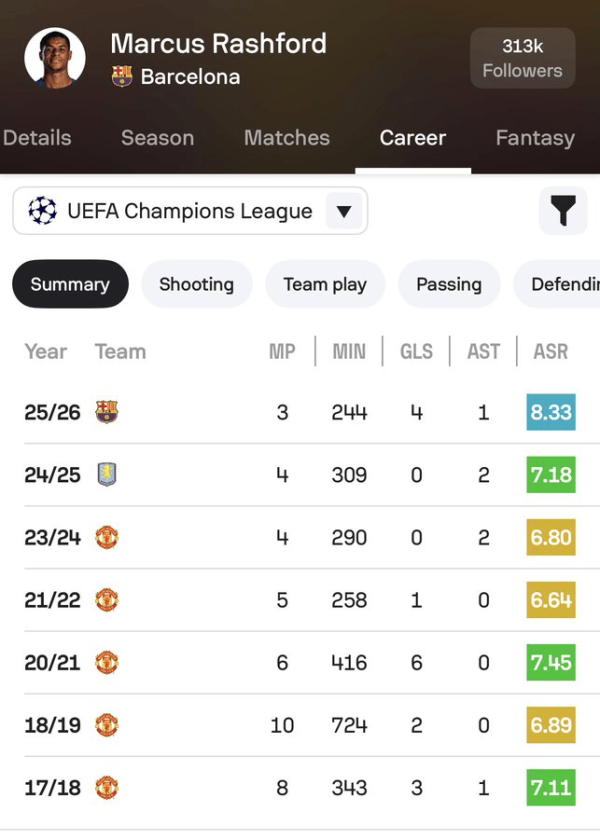Screen dimensions: 600x839
Task: Click the 313k Followers button
Action: click(x=522, y=58)
